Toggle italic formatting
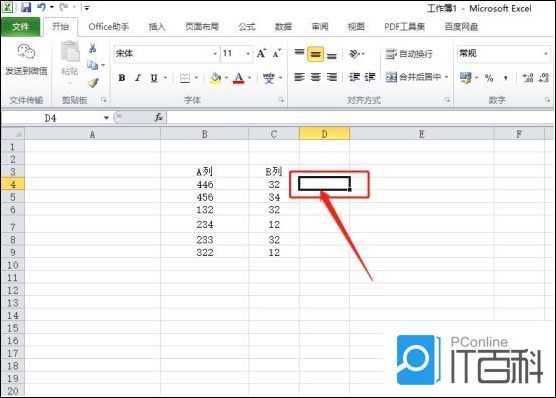 pyautogui.click(x=138, y=78)
